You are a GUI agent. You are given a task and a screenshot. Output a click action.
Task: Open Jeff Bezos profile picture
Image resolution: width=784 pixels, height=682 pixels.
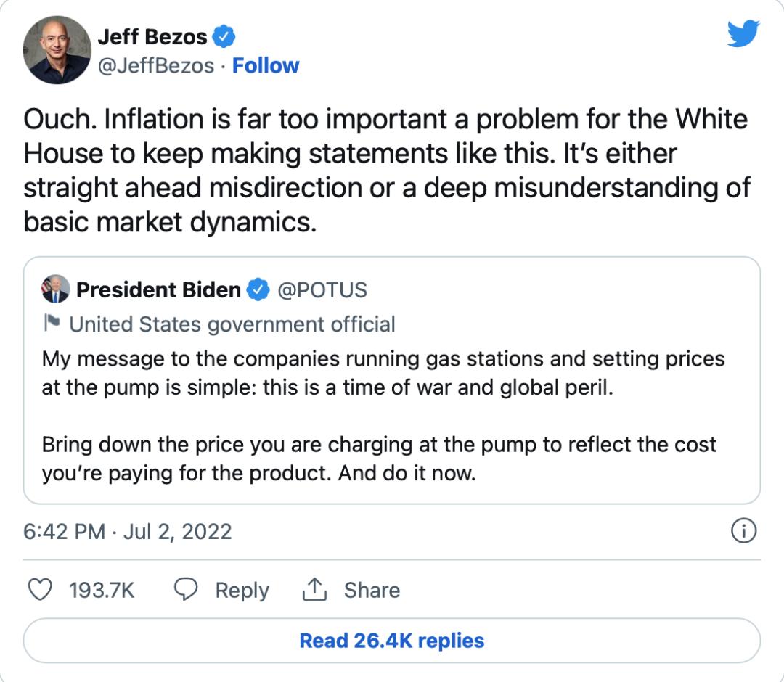click(57, 50)
